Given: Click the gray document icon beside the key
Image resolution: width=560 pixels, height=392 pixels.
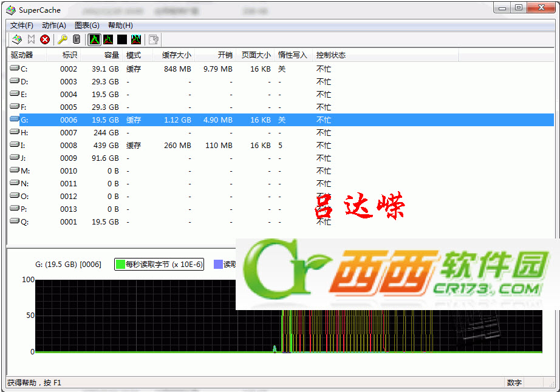Looking at the screenshot, I should [77, 39].
